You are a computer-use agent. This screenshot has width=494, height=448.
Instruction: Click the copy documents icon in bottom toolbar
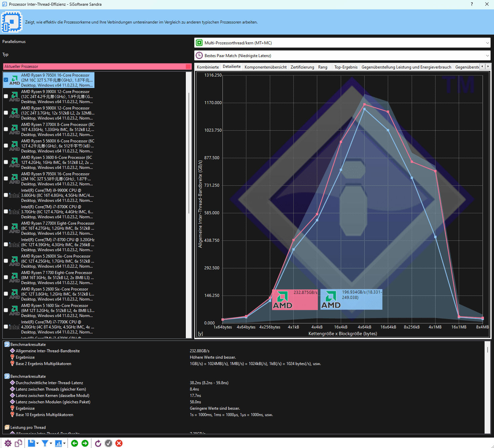(18, 443)
